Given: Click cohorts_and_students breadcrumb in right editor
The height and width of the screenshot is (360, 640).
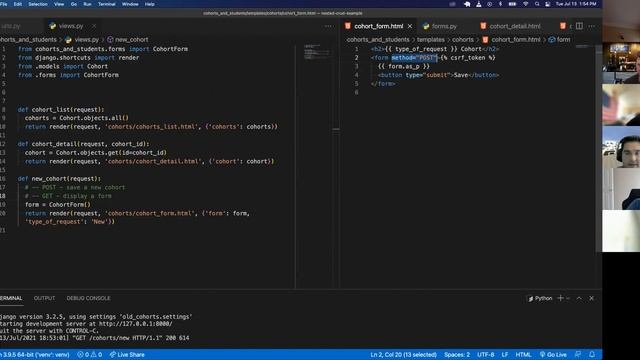Looking at the screenshot, I should point(378,40).
